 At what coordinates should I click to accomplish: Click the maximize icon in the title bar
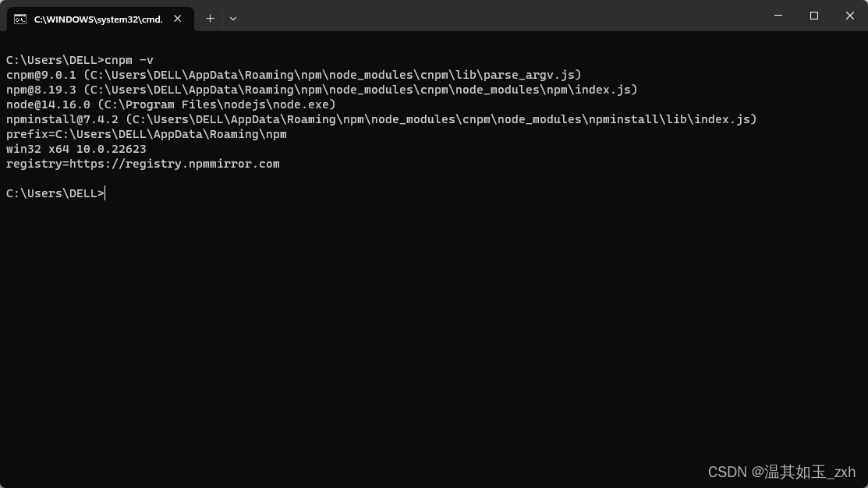[813, 16]
